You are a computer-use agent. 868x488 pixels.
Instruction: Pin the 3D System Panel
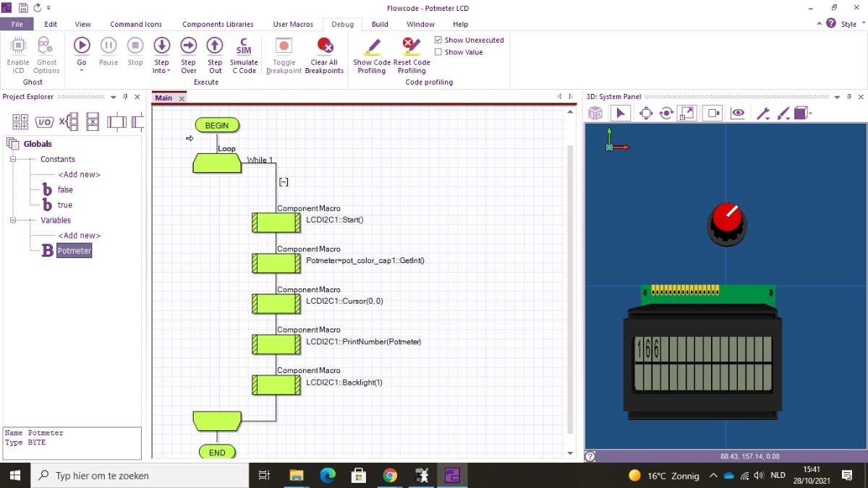(x=848, y=97)
